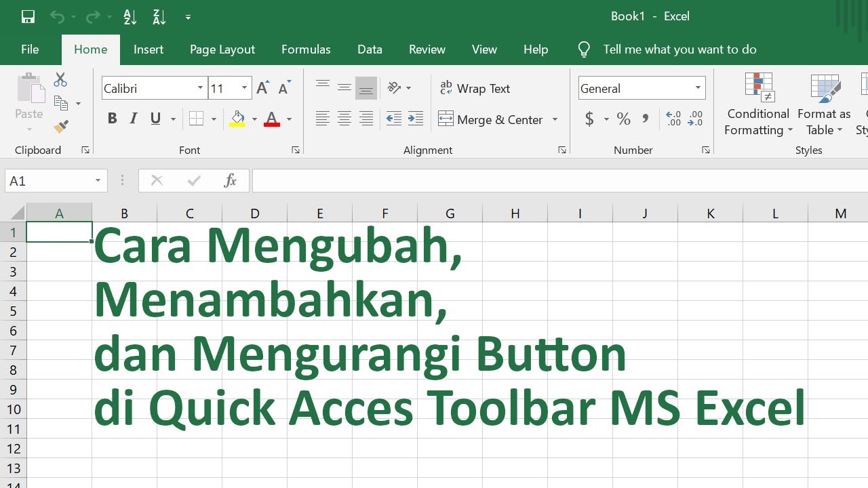This screenshot has width=868, height=488.
Task: Open the File menu
Action: [30, 49]
